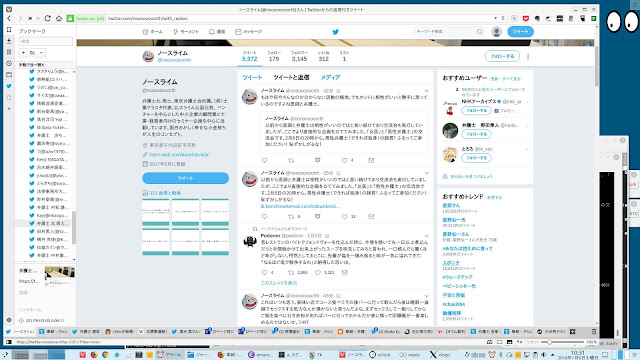Open Twitter Notifications navigation item
Viewport: 640px width, 360px height.
point(217,31)
